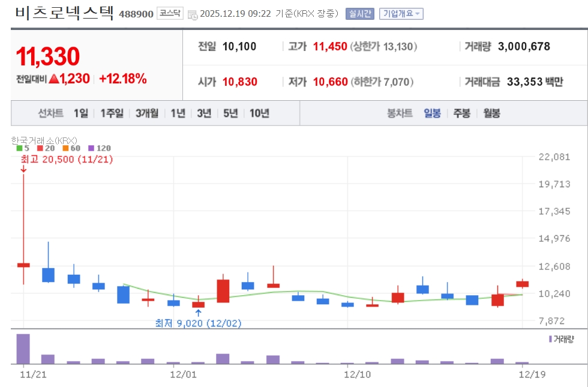Open the 기업개요 dropdown

point(401,14)
